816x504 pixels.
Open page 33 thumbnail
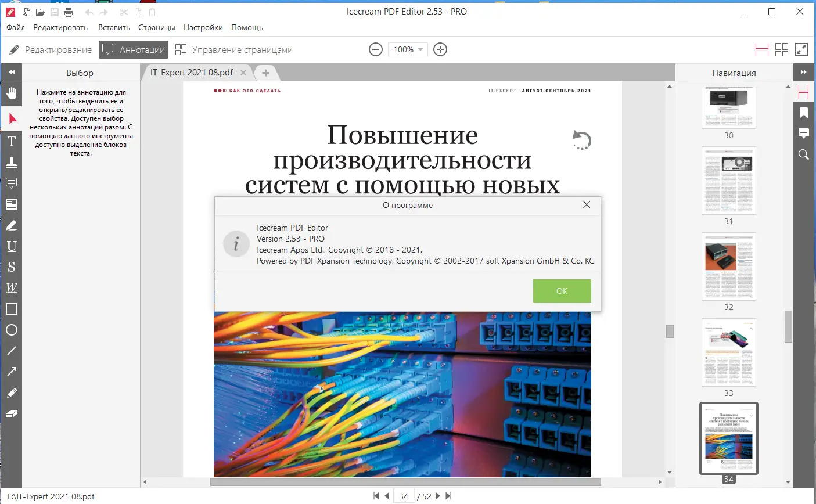[x=729, y=352]
